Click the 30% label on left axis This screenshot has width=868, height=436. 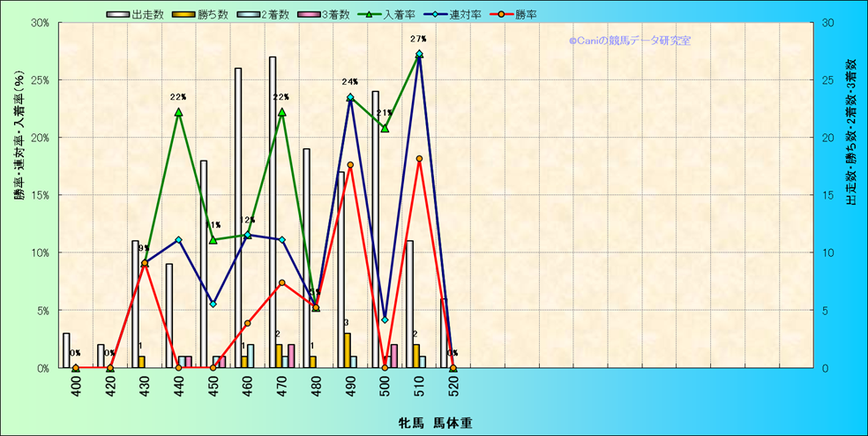(39, 23)
